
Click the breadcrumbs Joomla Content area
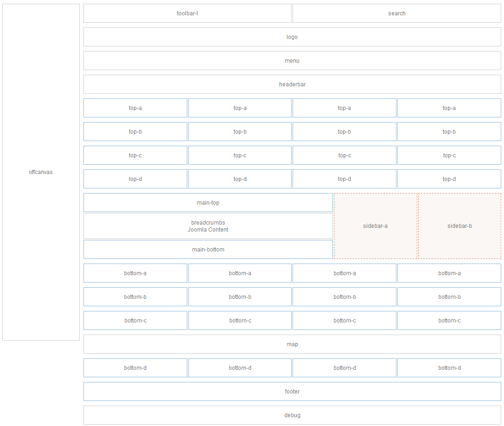208,226
